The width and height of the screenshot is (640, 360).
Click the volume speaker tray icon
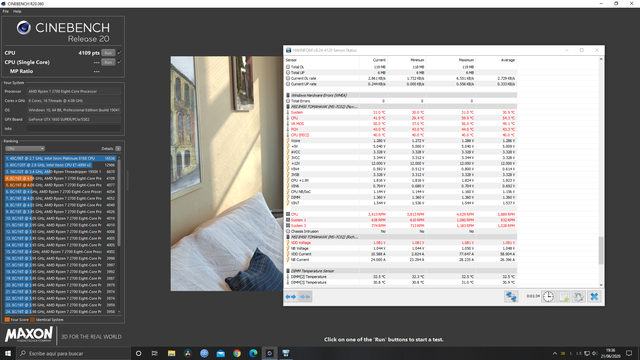(x=594, y=353)
